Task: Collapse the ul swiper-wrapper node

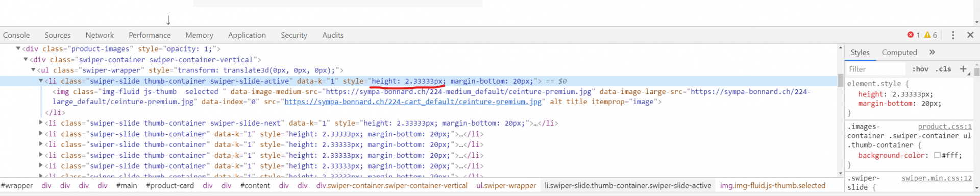Action: pos(33,70)
